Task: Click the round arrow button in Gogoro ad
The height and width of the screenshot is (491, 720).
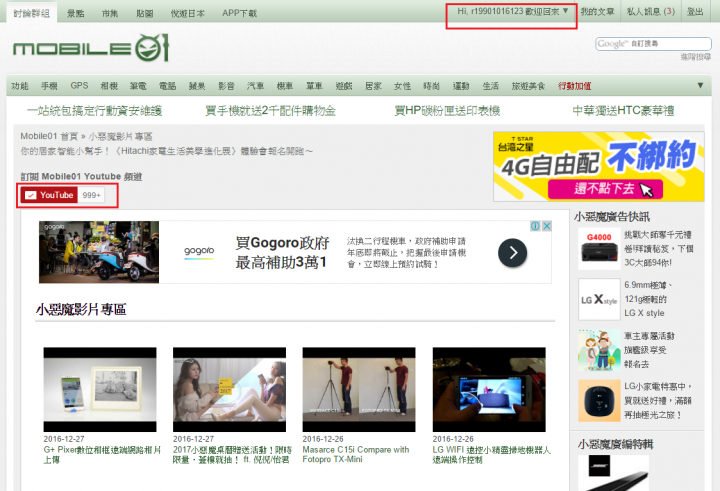Action: pyautogui.click(x=512, y=253)
